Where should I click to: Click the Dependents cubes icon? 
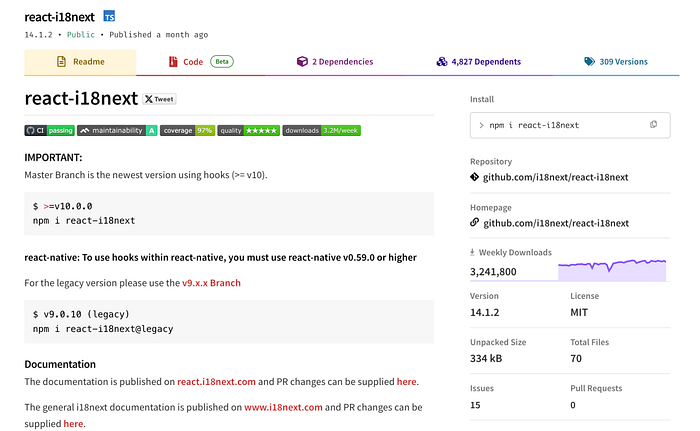(x=442, y=62)
